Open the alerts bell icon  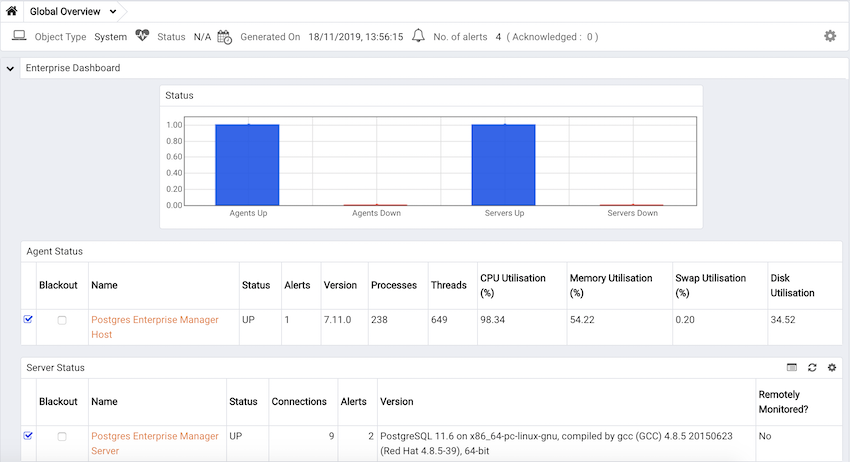click(418, 36)
